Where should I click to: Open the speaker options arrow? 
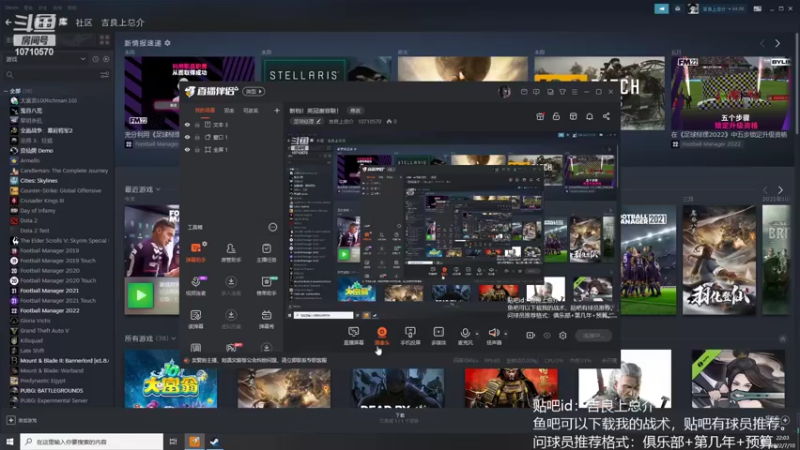[x=506, y=334]
